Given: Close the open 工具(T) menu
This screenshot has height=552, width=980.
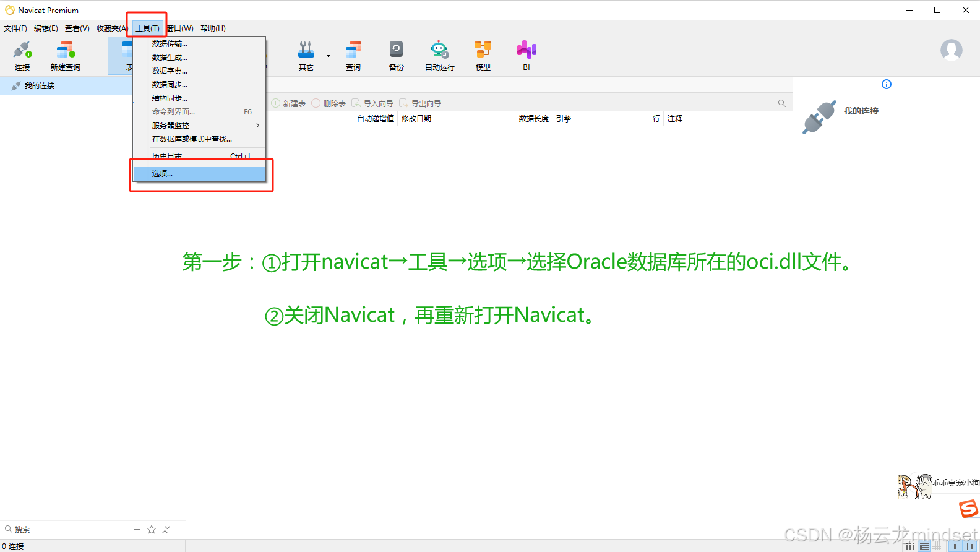Looking at the screenshot, I should coord(147,28).
